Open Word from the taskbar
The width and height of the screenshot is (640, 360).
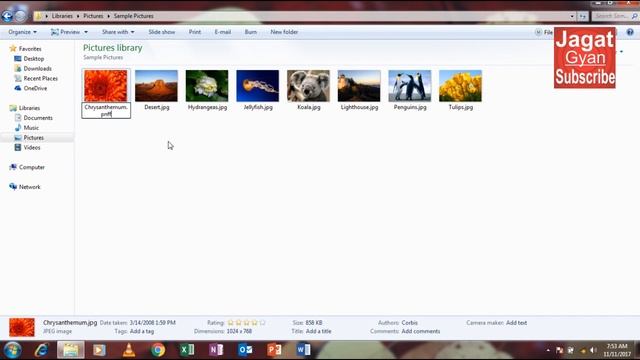303,350
